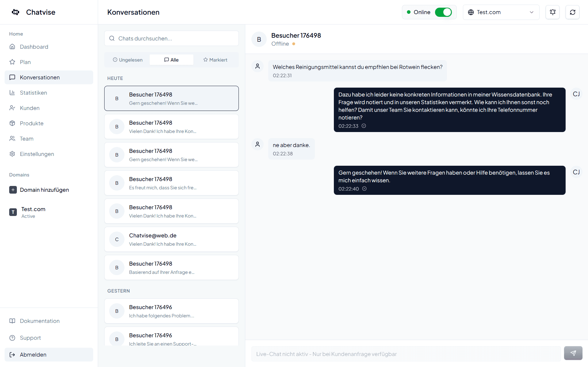Open Team via the members icon
Viewport: 588px width, 367px height.
tap(12, 138)
